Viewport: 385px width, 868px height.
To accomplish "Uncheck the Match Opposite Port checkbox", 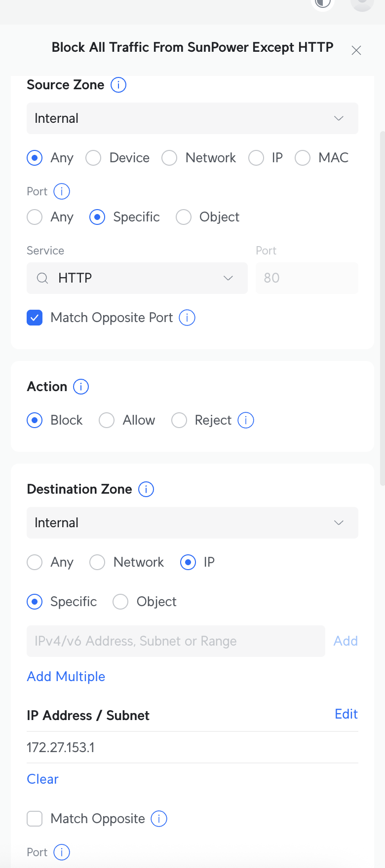I will click(x=35, y=318).
